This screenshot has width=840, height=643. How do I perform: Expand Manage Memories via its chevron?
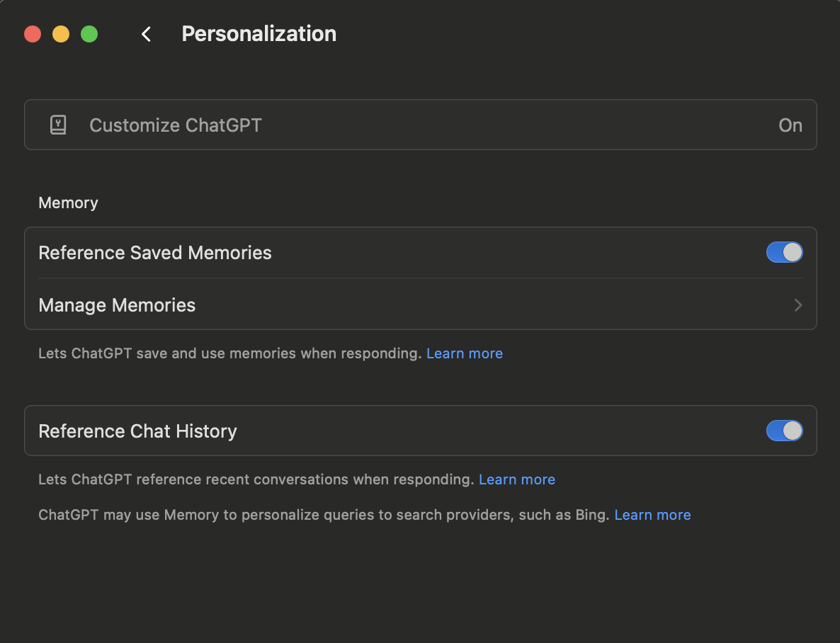(x=798, y=305)
